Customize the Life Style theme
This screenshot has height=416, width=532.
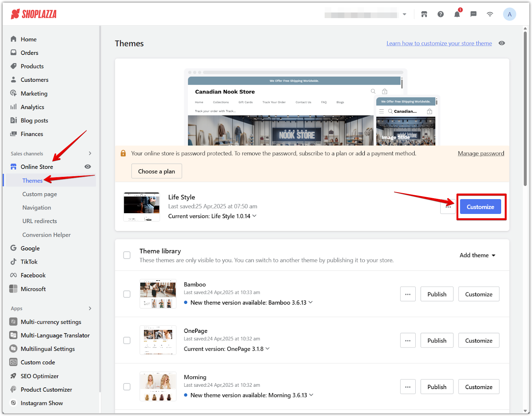(x=480, y=207)
